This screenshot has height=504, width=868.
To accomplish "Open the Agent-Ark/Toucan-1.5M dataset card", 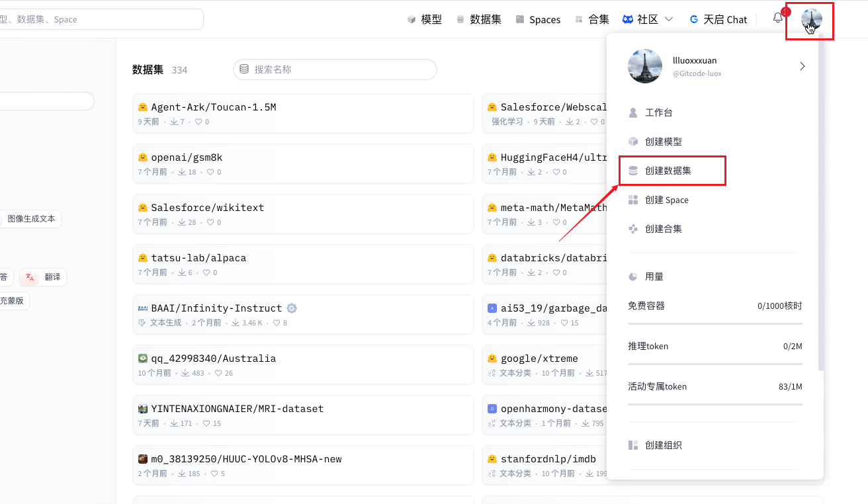I will pyautogui.click(x=302, y=113).
